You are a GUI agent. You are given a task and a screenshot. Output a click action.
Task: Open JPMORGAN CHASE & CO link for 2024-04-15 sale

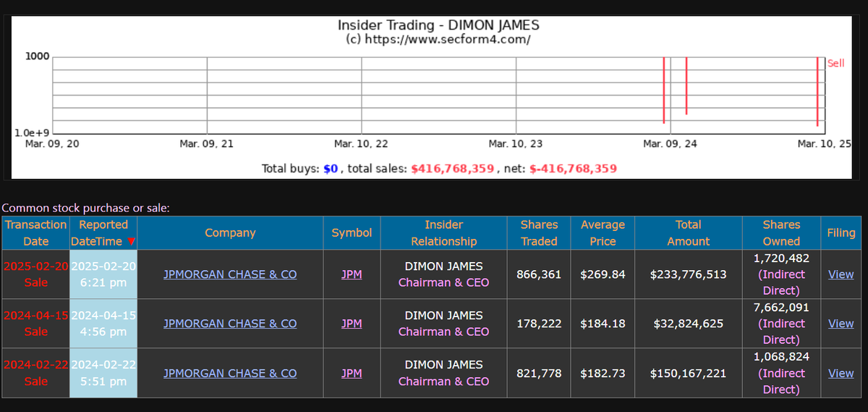click(230, 324)
